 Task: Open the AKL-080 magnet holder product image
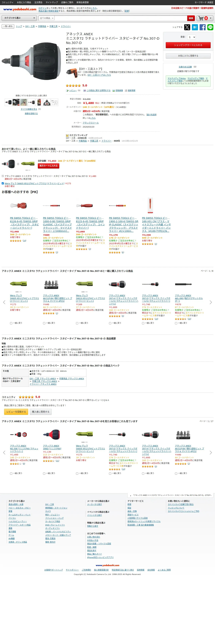(x=183, y=284)
